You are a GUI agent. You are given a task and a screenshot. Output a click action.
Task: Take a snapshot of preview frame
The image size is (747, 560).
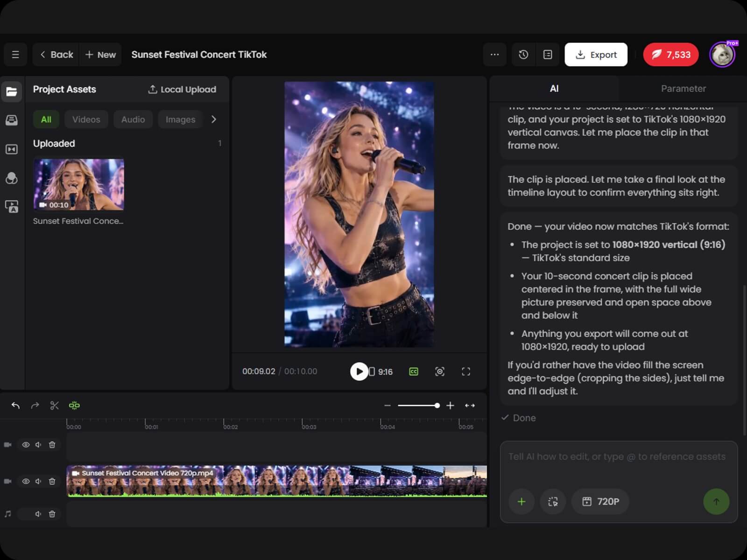(440, 371)
